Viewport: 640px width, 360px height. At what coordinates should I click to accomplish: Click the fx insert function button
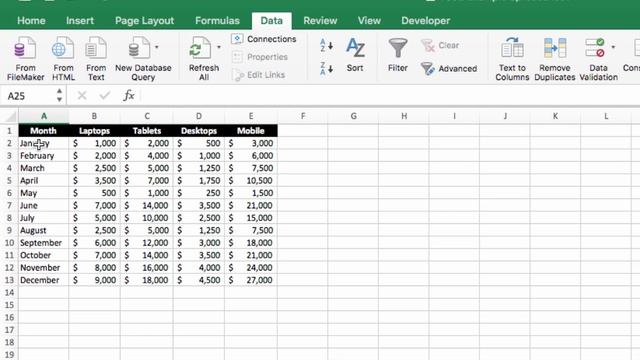pos(129,96)
